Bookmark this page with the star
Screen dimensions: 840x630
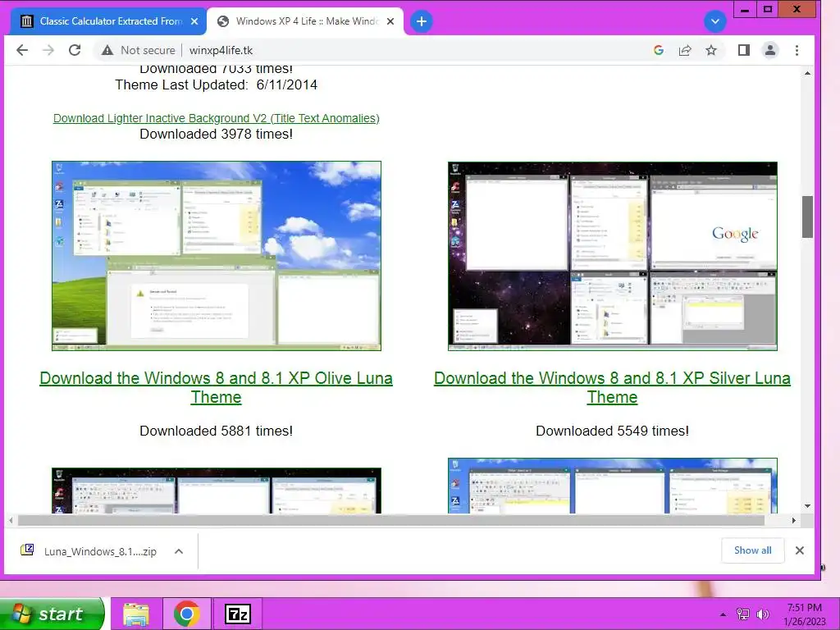tap(711, 50)
